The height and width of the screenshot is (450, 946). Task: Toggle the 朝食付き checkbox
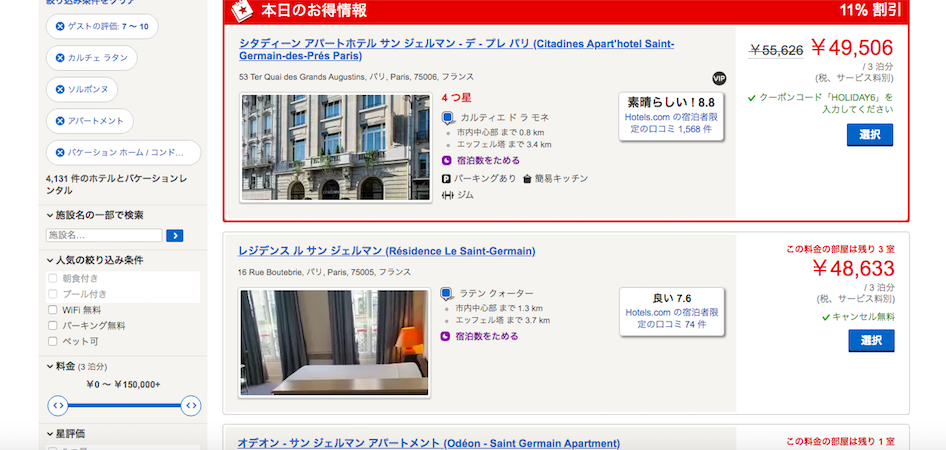point(52,279)
